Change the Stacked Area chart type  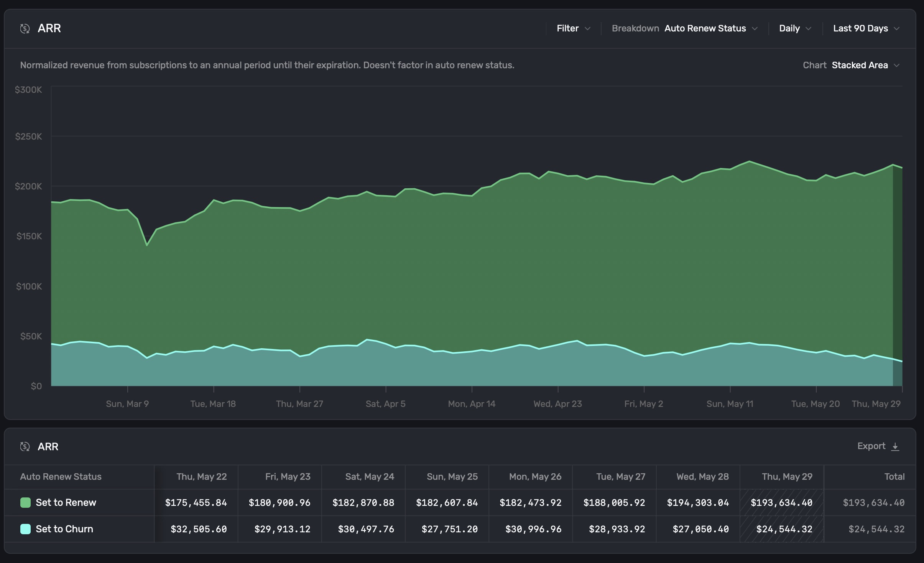[860, 65]
